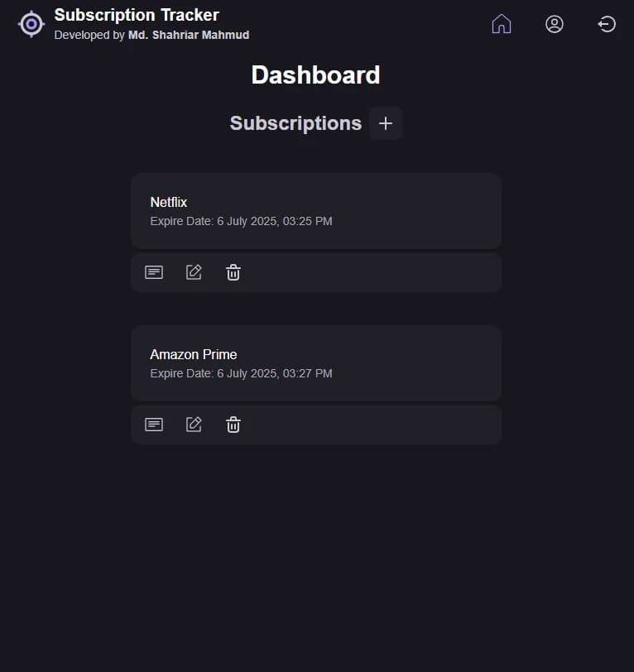Click the Logout icon at top right

(x=607, y=24)
